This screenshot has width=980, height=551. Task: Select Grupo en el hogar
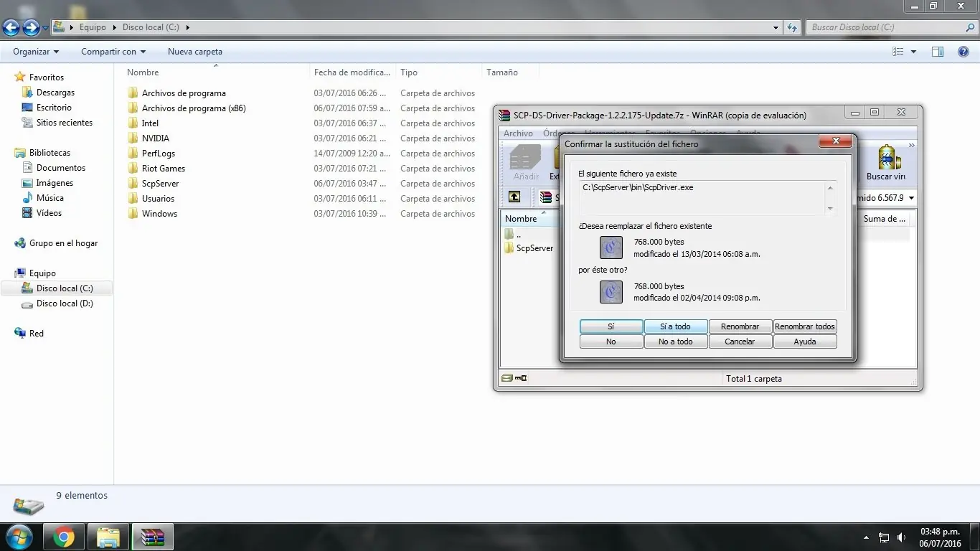(x=63, y=243)
